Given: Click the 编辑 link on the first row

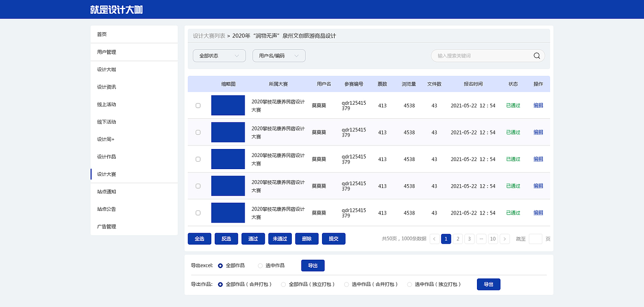Looking at the screenshot, I should (538, 105).
